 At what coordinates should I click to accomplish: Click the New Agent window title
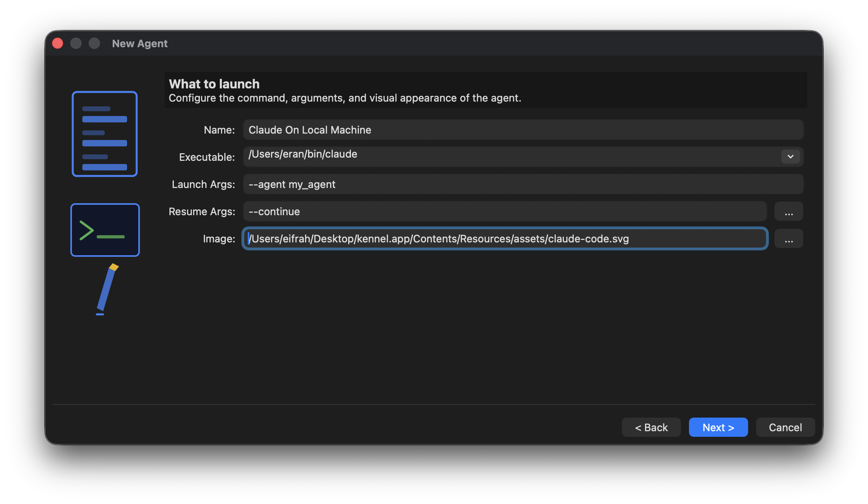pyautogui.click(x=140, y=43)
